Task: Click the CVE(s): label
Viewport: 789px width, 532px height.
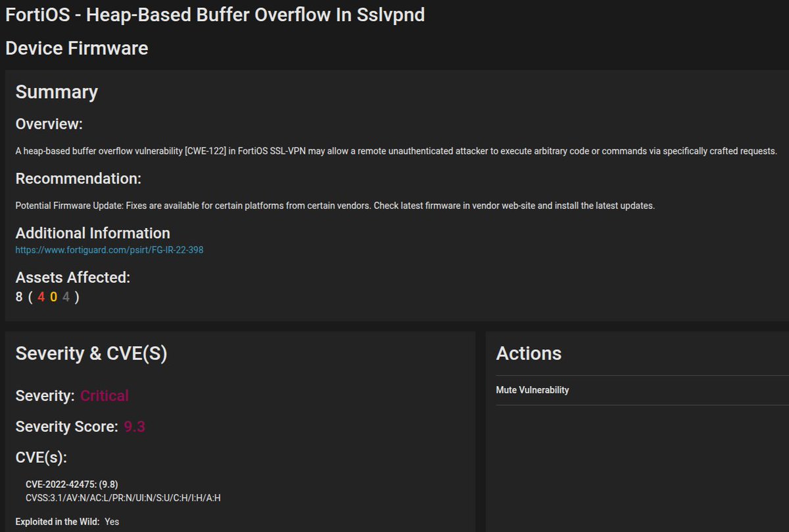Action: click(41, 458)
